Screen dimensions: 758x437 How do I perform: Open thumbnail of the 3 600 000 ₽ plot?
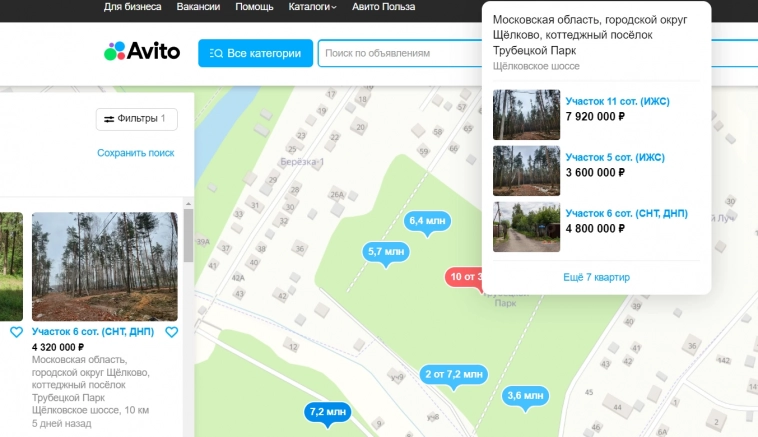pos(526,171)
